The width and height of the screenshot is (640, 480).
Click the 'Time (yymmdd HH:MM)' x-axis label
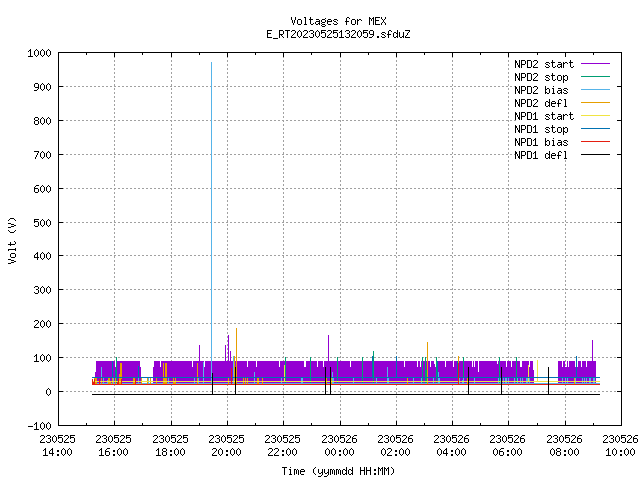coord(338,471)
